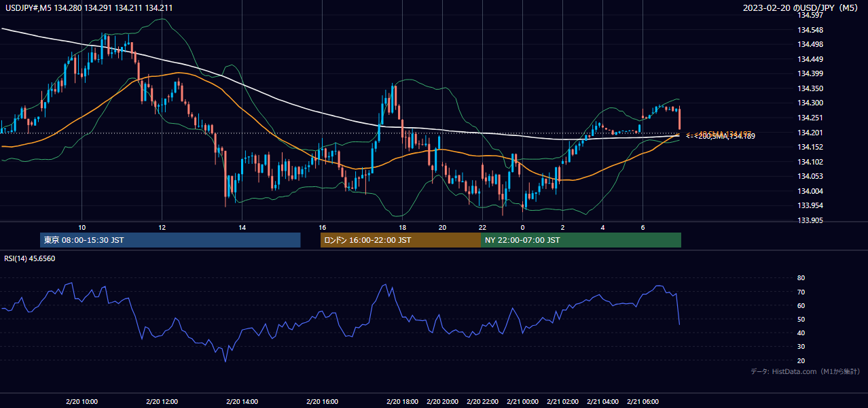Click price axis value 133.905
The height and width of the screenshot is (408, 868).
810,220
